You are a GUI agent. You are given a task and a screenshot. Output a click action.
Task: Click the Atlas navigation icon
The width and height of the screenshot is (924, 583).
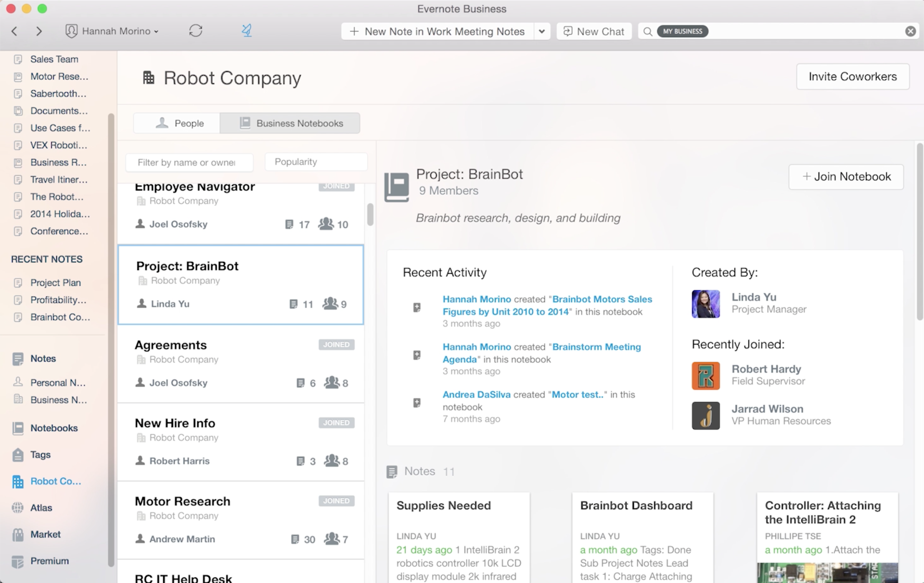19,507
